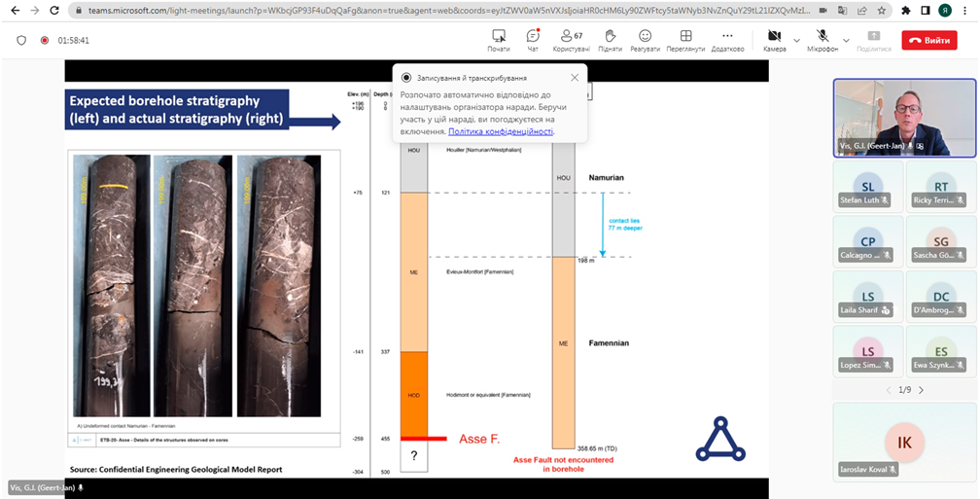Click the 358.65 m (TD) depth label
Image resolution: width=980 pixels, height=499 pixels.
tap(596, 448)
